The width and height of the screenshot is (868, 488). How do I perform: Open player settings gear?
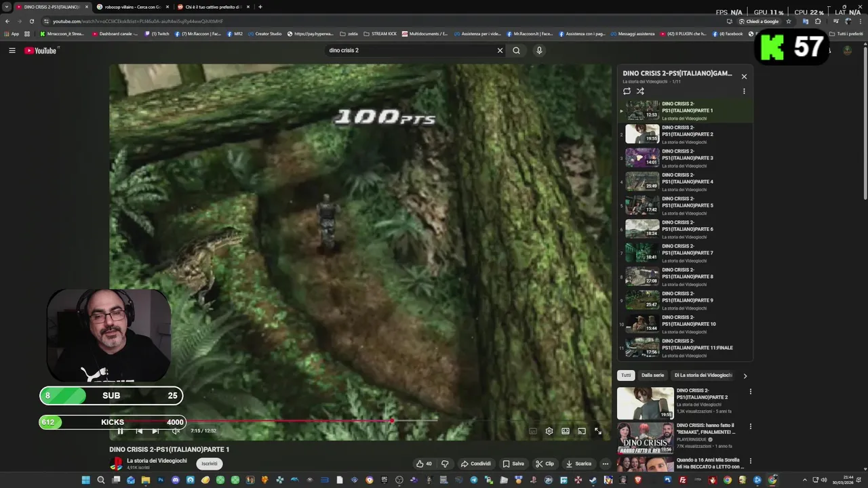549,431
